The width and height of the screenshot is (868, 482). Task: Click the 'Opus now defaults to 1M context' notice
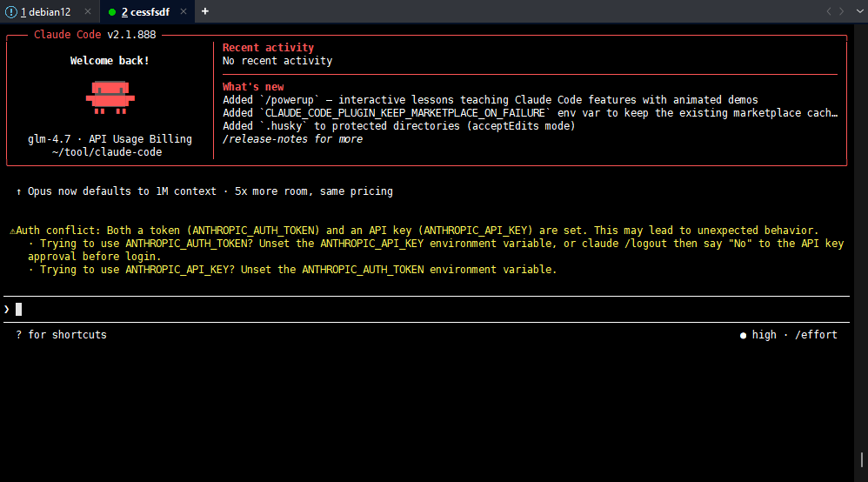[204, 191]
